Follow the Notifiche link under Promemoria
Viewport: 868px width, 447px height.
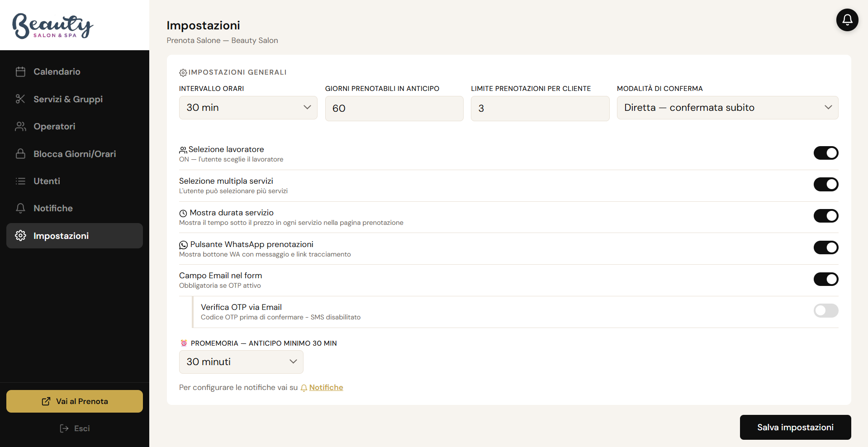click(x=326, y=387)
